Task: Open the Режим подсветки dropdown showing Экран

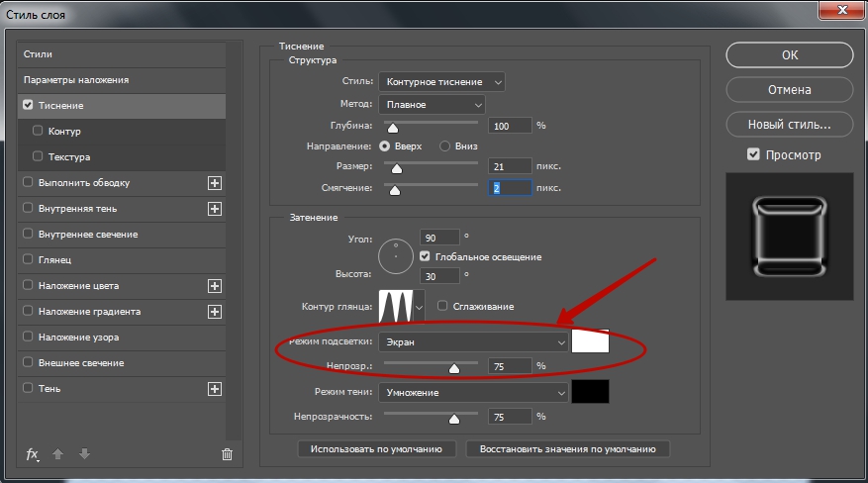Action: [473, 341]
